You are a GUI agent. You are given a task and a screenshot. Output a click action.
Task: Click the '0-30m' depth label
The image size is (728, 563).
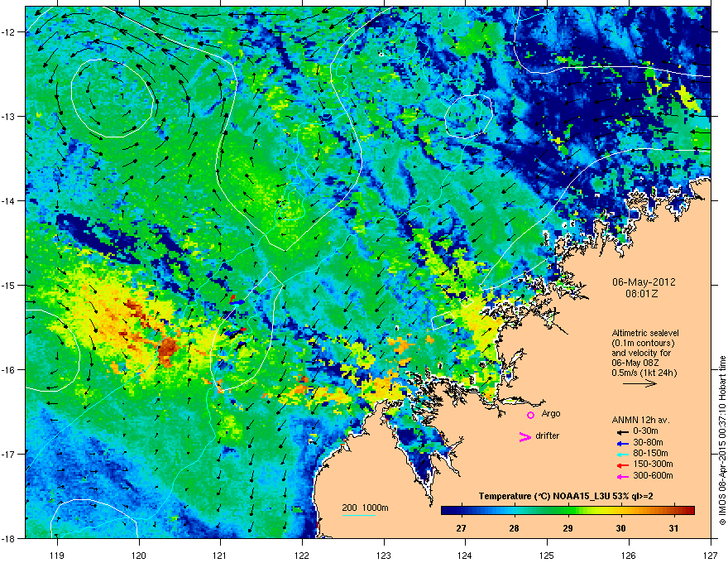[645, 431]
